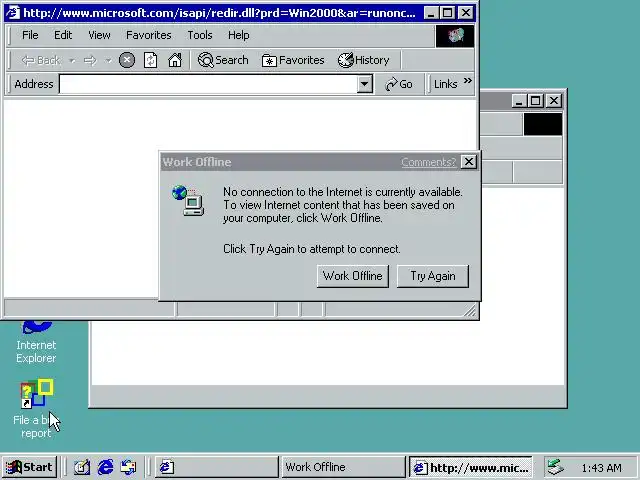Open the Start menu
This screenshot has width=640, height=480.
tap(29, 467)
